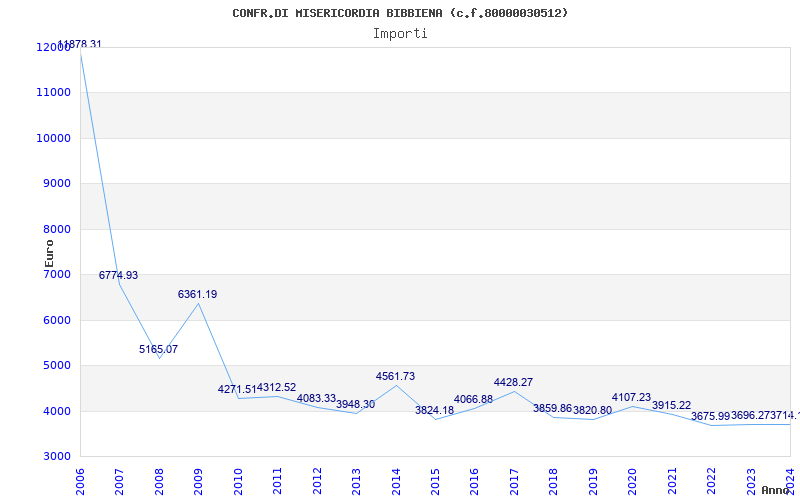Select the 6361.19 data label

click(197, 294)
